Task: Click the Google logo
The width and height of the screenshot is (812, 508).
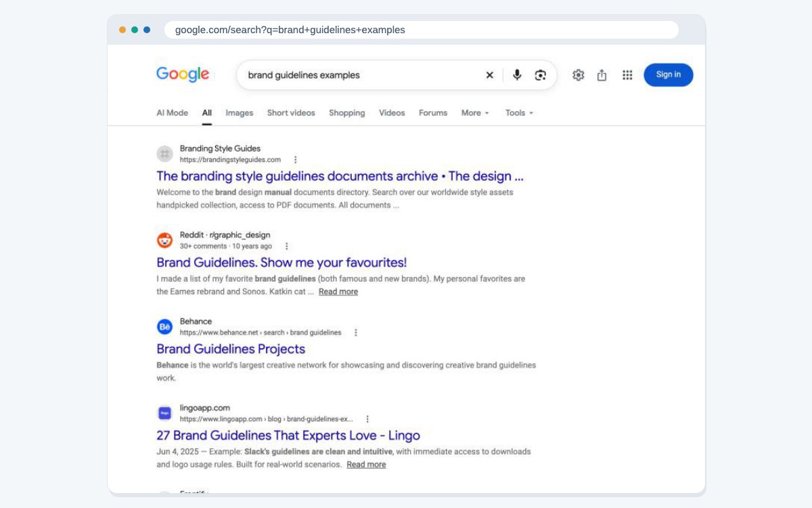Action: point(183,75)
